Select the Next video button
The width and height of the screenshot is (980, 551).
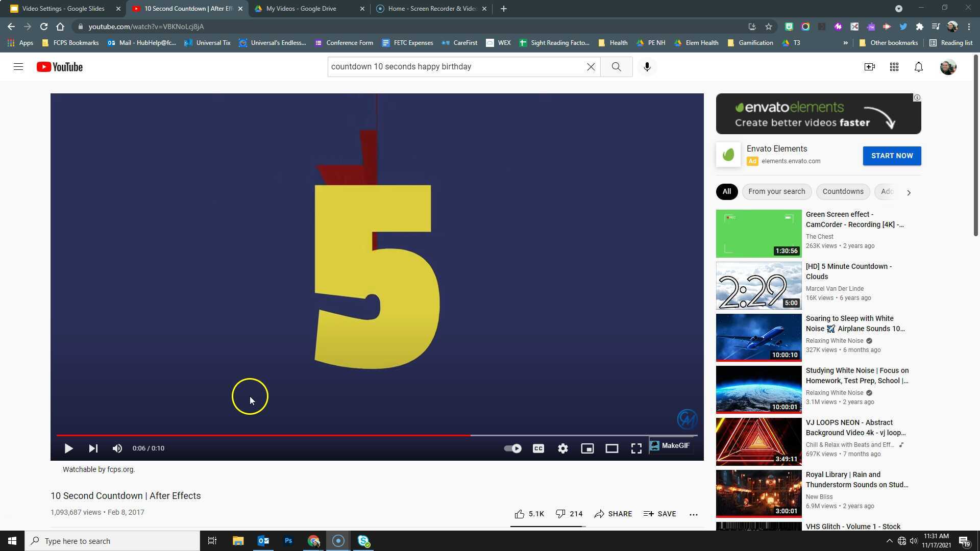pyautogui.click(x=93, y=448)
